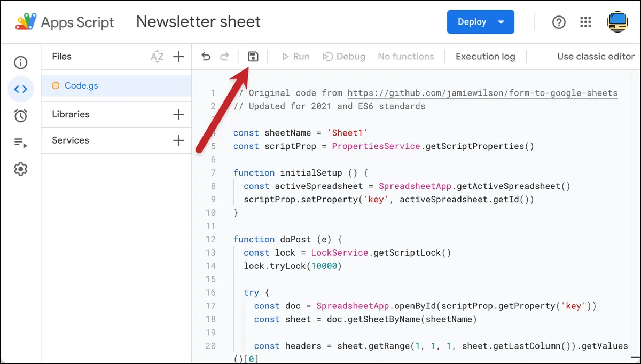
Task: Click the try keyword on line 16
Action: [252, 293]
